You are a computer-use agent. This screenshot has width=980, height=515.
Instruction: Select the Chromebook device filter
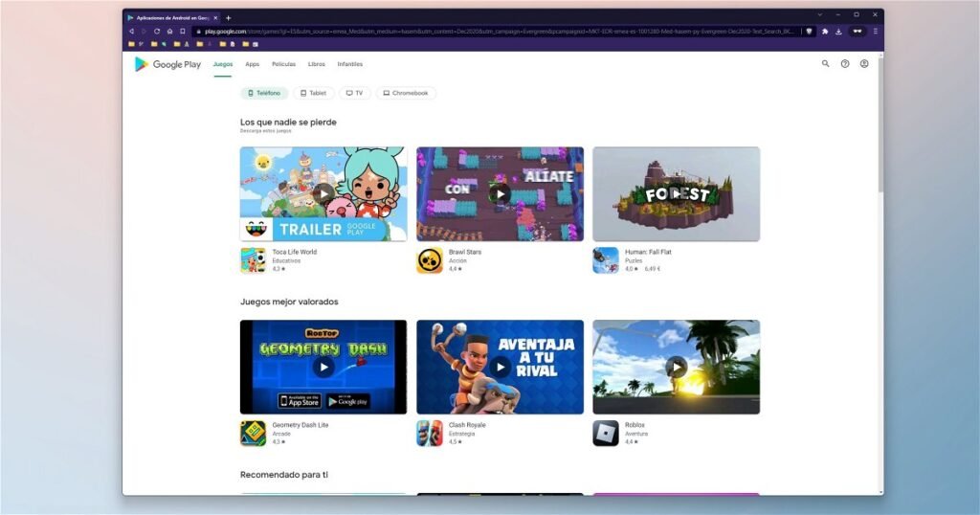pos(406,94)
